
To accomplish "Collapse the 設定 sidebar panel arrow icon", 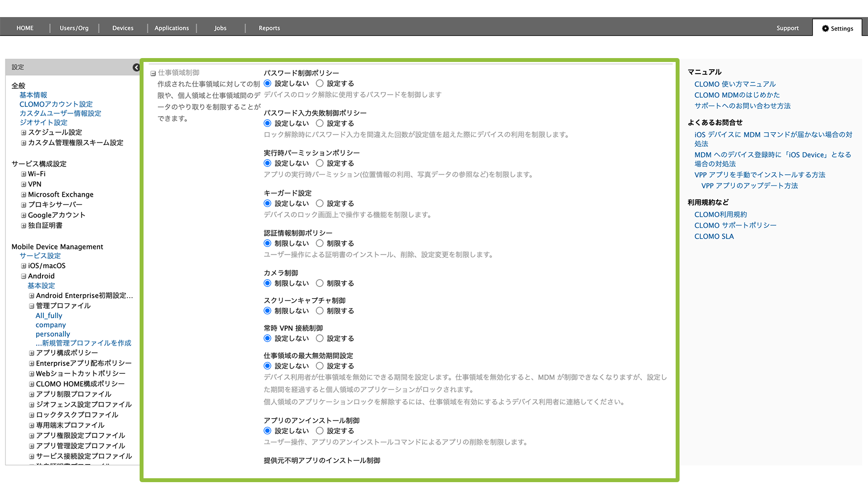I will (x=136, y=67).
